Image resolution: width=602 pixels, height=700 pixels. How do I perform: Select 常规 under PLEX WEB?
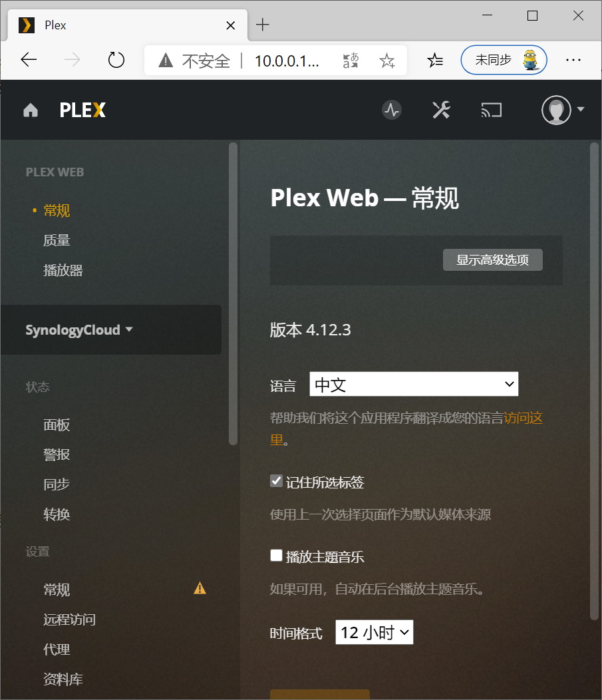57,210
